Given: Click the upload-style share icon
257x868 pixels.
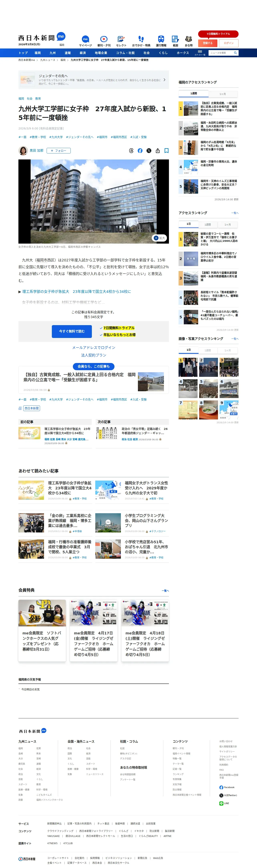Looking at the screenshot, I should click(158, 151).
